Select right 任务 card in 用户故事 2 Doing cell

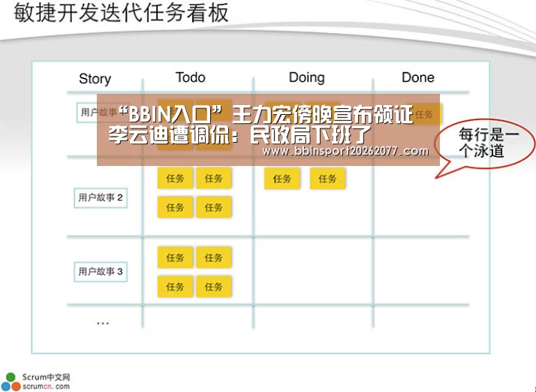click(327, 179)
